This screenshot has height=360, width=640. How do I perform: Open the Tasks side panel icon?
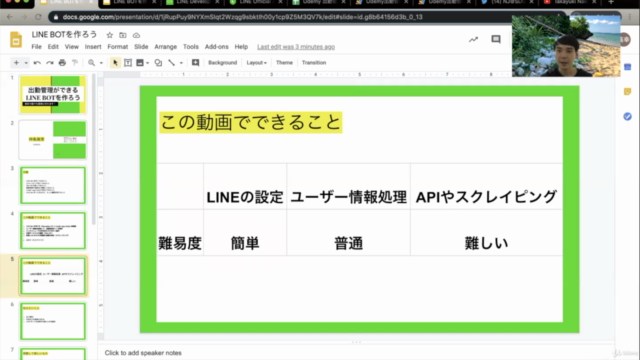pyautogui.click(x=627, y=117)
